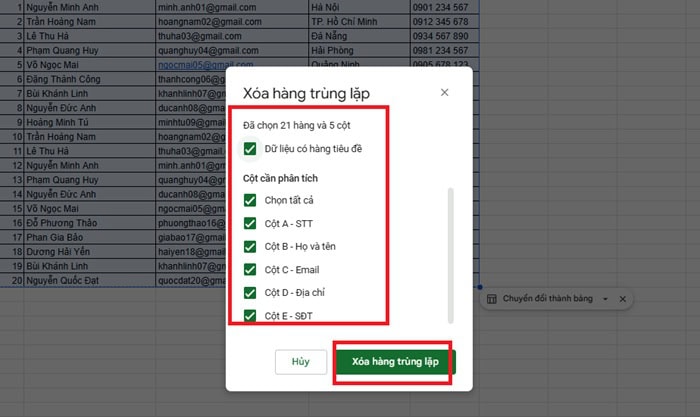Click Chuyển đổi thành bảng chip
Screen dimensions: 700x417
[x=556, y=299]
